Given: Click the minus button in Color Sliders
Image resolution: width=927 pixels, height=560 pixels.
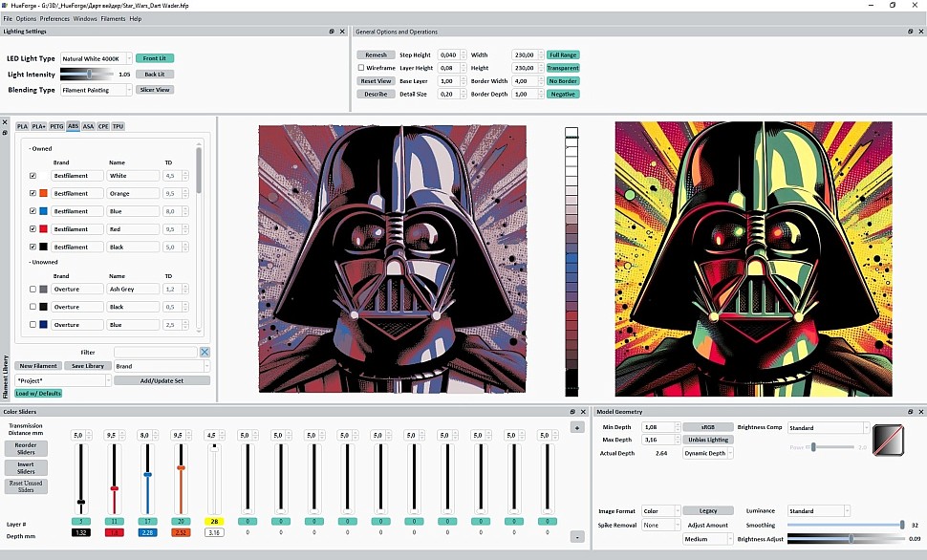Looking at the screenshot, I should (x=577, y=537).
